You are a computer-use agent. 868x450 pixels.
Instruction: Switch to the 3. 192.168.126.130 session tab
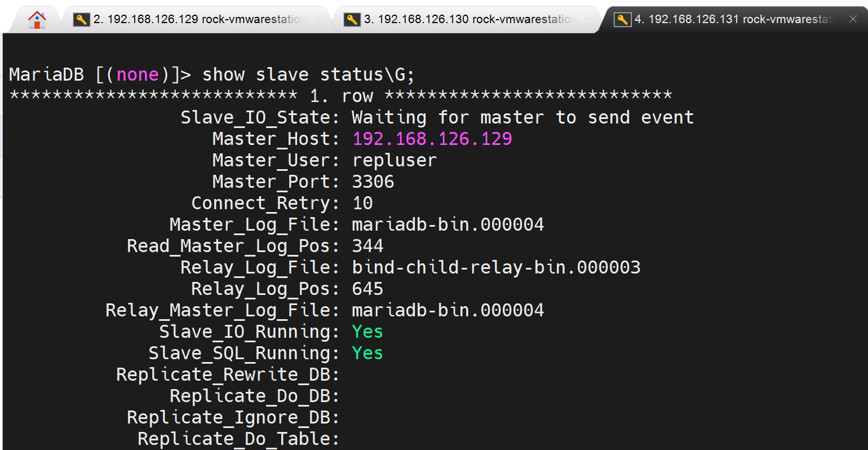coord(468,20)
